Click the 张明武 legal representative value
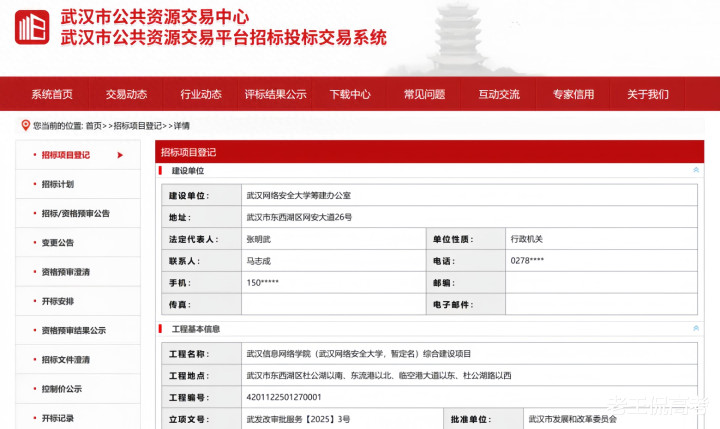The width and height of the screenshot is (720, 429). pos(259,239)
